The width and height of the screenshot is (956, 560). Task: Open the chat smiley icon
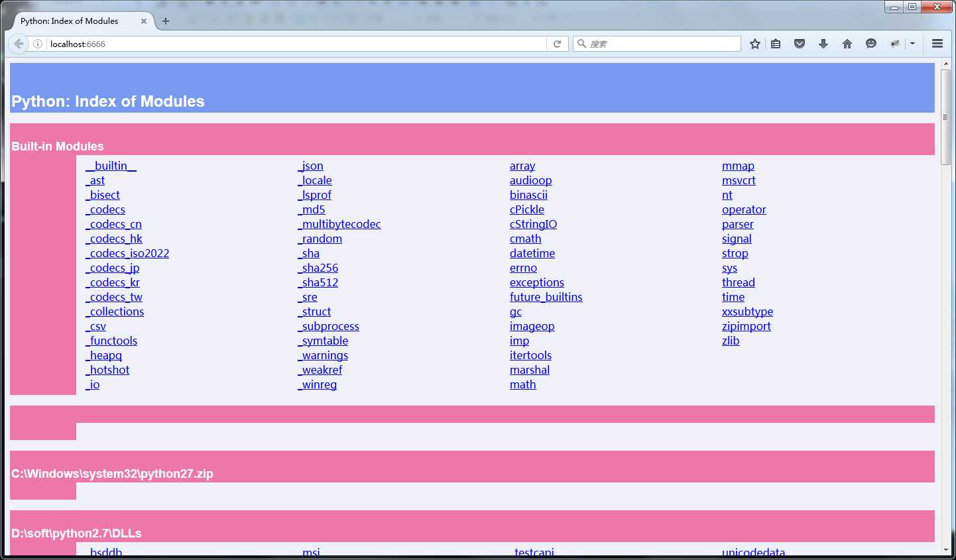tap(871, 44)
